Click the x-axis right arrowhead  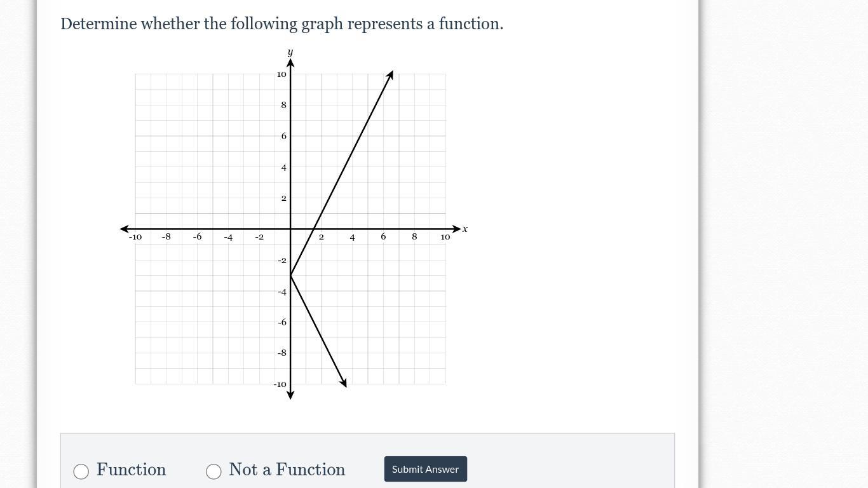pyautogui.click(x=456, y=229)
